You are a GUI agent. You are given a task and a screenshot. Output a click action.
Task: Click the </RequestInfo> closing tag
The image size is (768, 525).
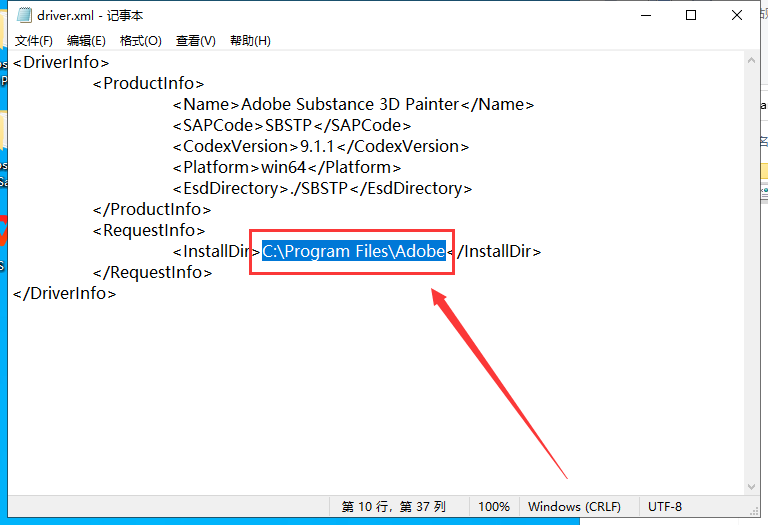152,273
